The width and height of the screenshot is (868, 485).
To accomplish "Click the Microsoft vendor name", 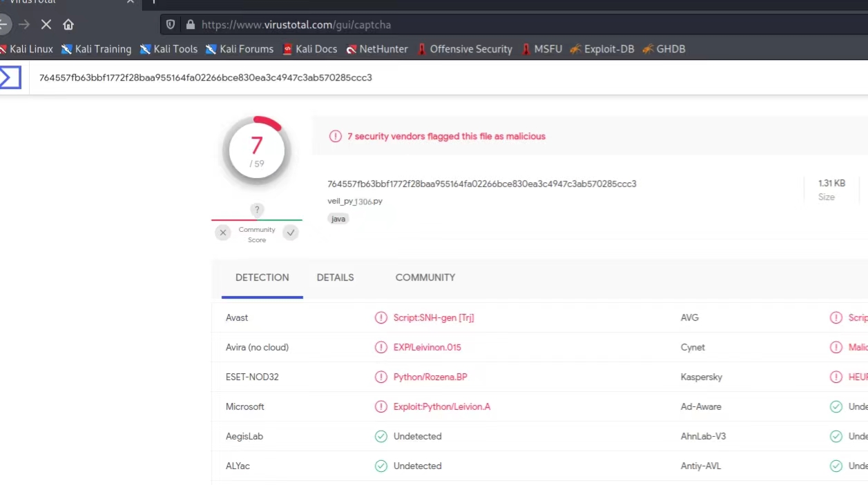I will coord(245,406).
